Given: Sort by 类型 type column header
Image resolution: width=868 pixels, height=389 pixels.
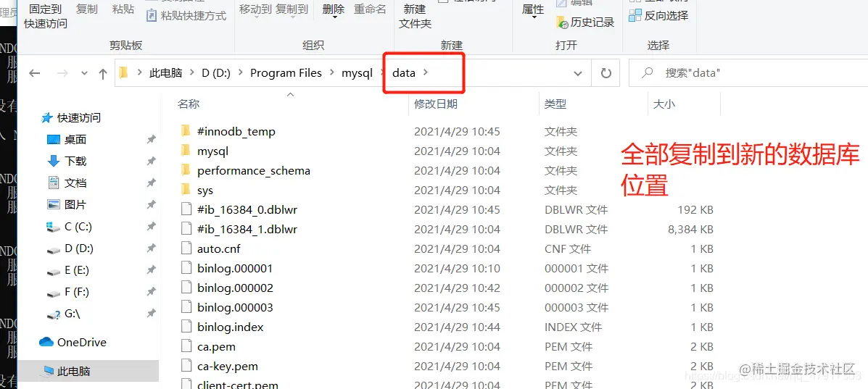Looking at the screenshot, I should point(555,104).
